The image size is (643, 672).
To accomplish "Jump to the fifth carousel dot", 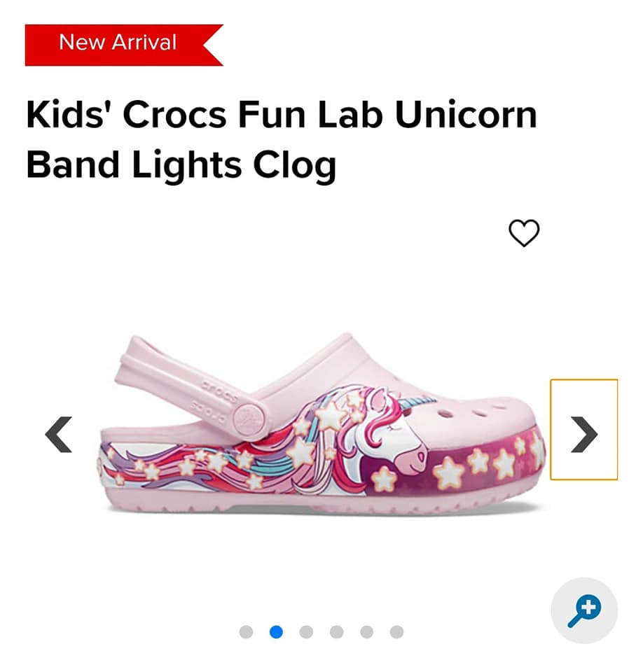I will point(366,631).
